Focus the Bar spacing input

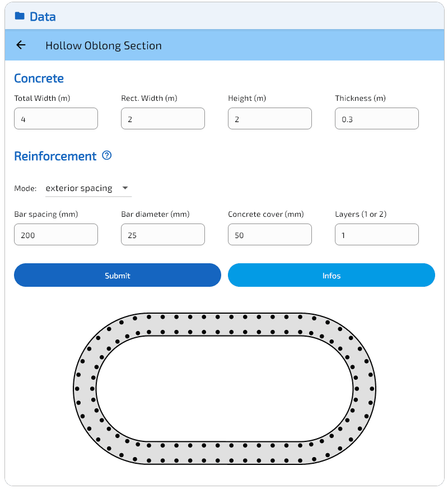pyautogui.click(x=56, y=235)
